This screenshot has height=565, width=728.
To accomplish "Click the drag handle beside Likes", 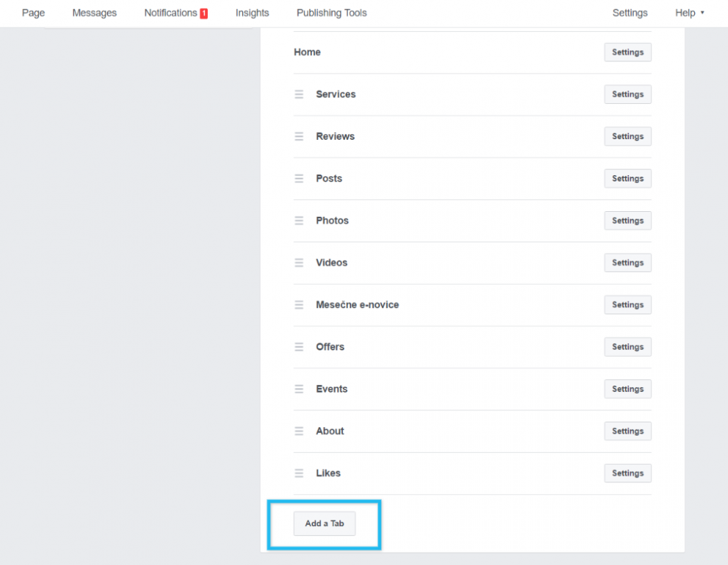I will [x=299, y=473].
